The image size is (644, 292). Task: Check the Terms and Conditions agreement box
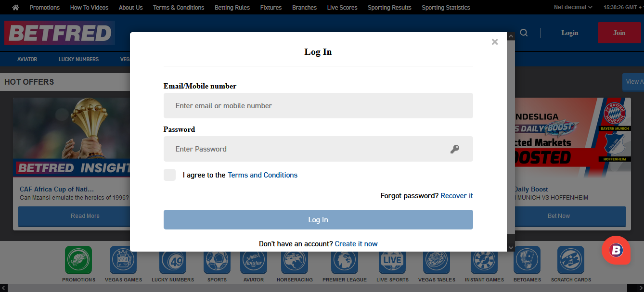[169, 175]
